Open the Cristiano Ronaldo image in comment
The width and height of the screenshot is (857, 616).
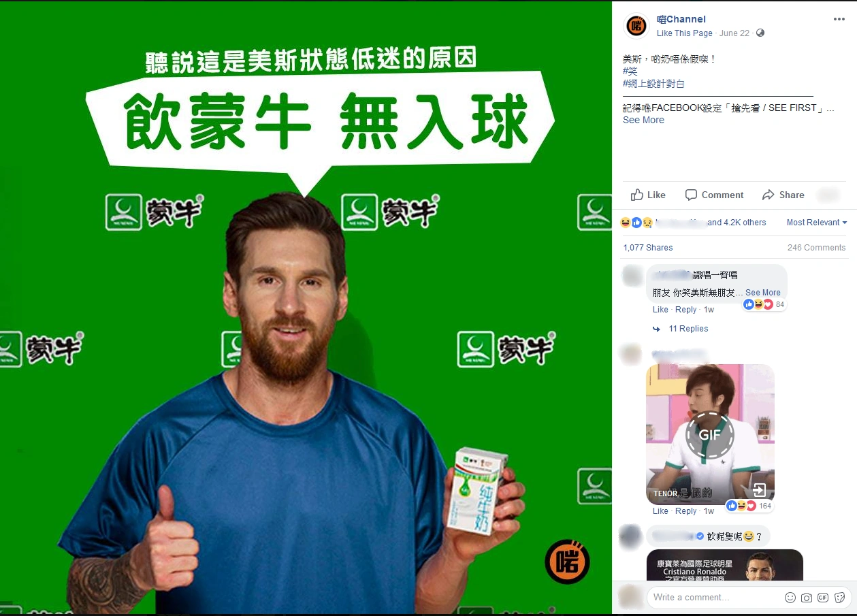[x=725, y=565]
